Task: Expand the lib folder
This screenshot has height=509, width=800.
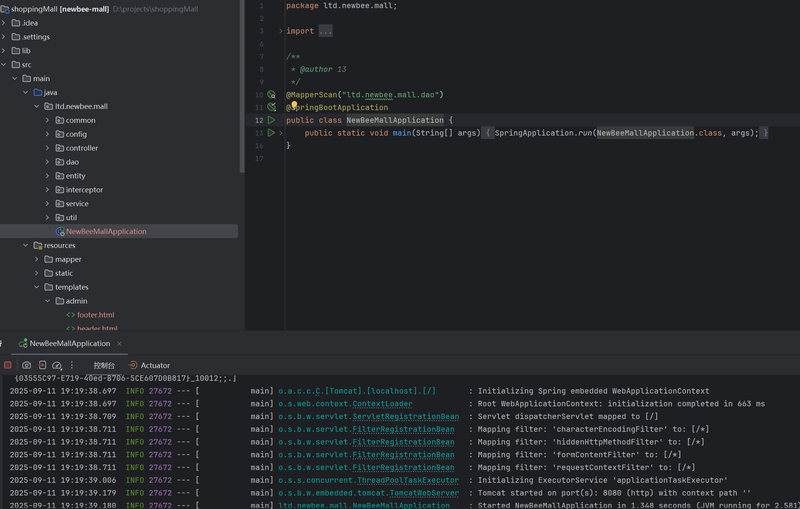Action: point(4,50)
